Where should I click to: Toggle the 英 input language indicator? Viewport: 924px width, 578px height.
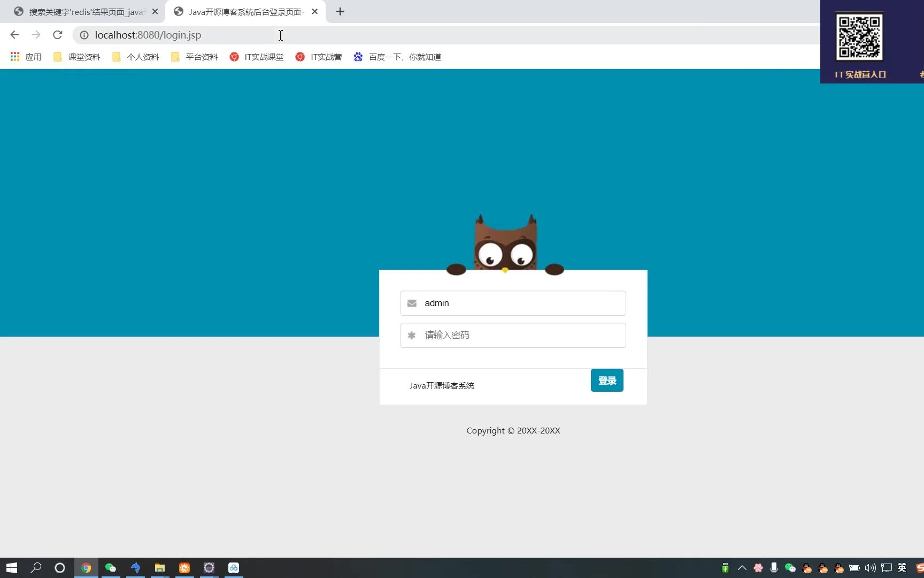tap(902, 568)
